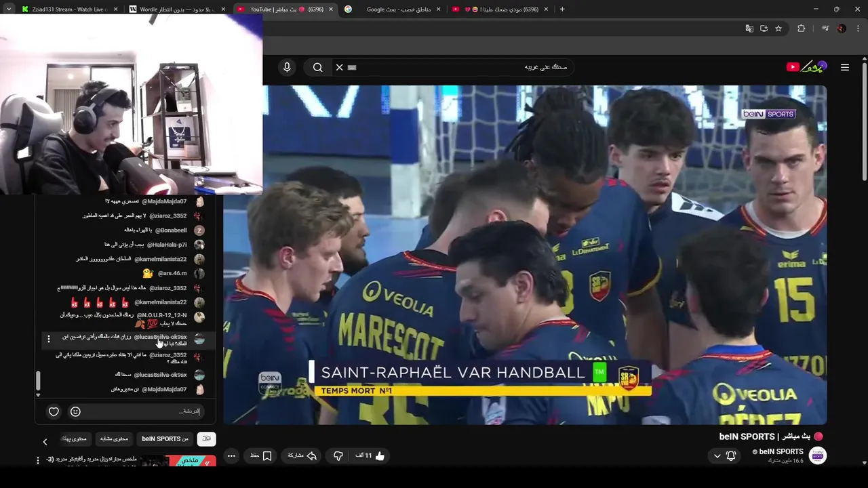This screenshot has height=488, width=868.
Task: Switch to the 'مودي ضحك علينا' YouTube tab
Action: 500,9
